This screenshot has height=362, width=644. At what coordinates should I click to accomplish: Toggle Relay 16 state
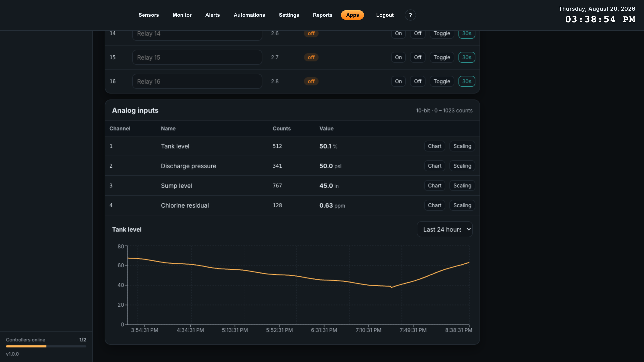click(442, 81)
